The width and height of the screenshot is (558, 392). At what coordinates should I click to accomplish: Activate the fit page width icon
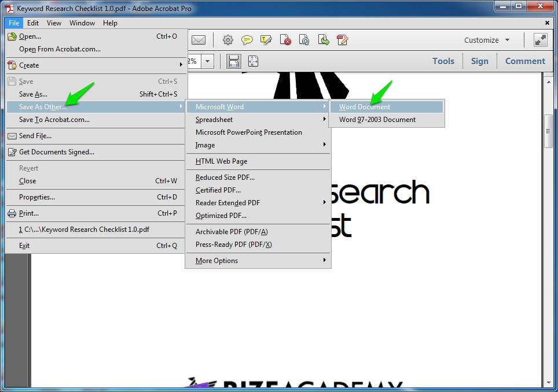coord(234,61)
